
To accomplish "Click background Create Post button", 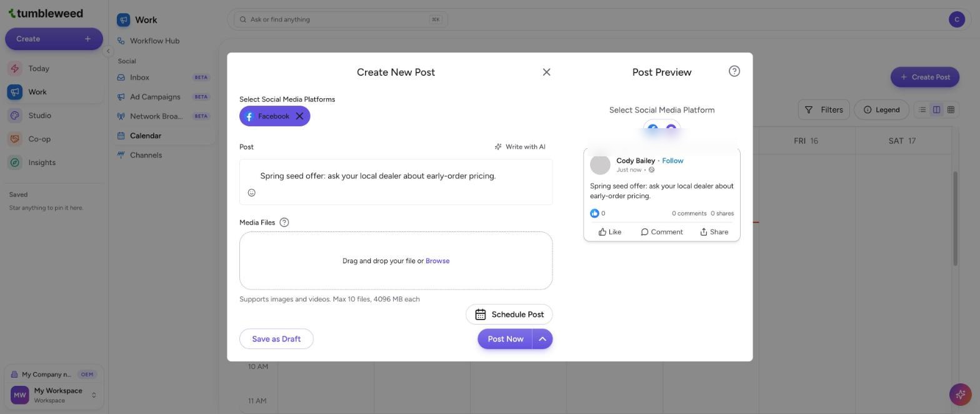I will pyautogui.click(x=924, y=77).
